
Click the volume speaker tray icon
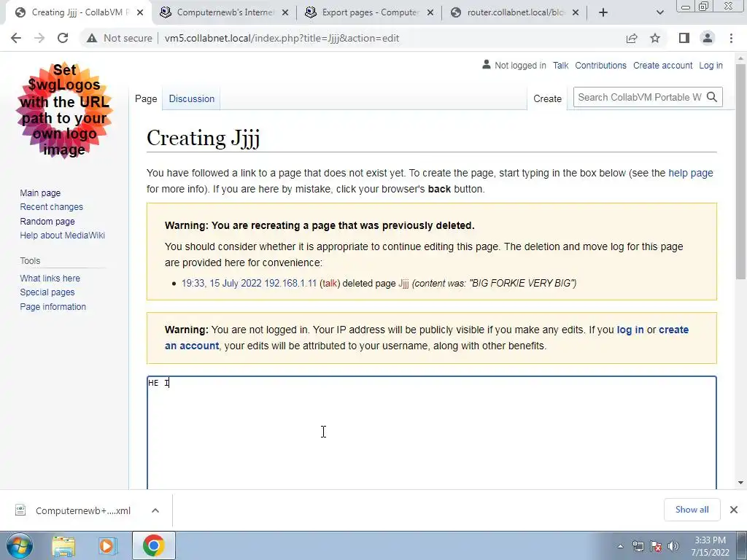[x=673, y=547]
